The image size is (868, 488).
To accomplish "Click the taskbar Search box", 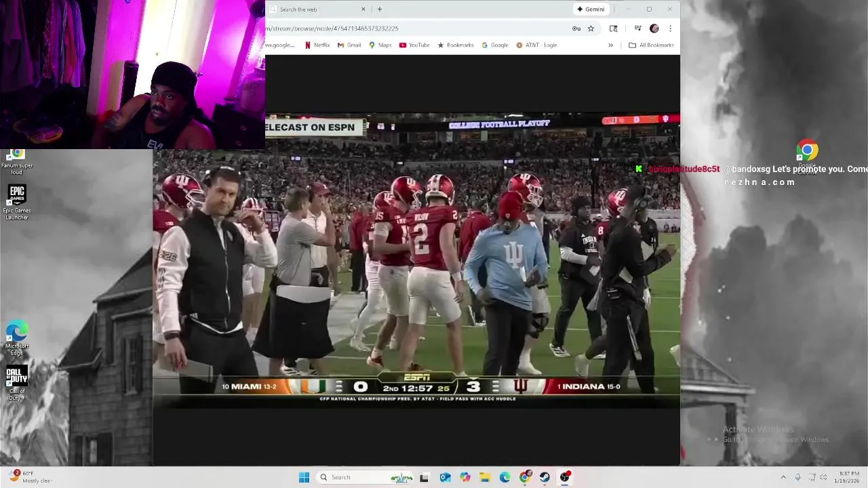I will (x=365, y=477).
